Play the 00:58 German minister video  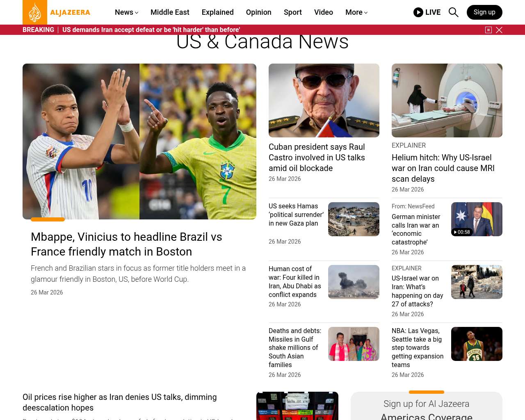pyautogui.click(x=477, y=219)
